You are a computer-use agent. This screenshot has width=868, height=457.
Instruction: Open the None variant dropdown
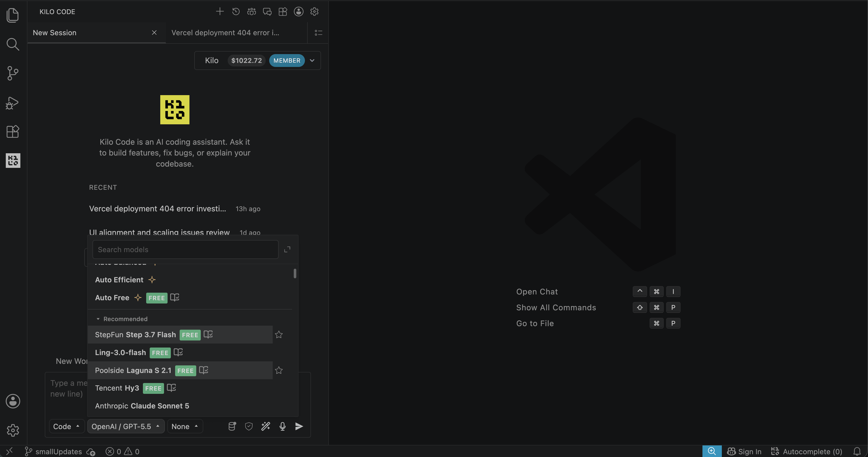[185, 426]
